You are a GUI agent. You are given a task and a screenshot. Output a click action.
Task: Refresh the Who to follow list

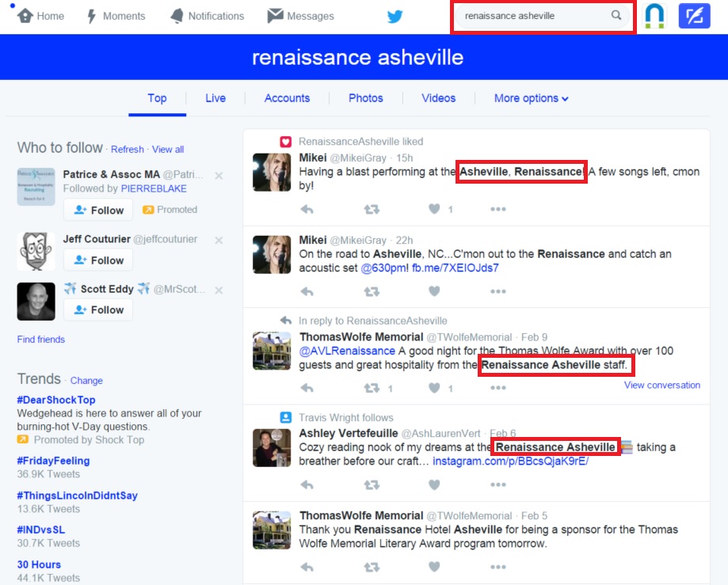tap(128, 150)
